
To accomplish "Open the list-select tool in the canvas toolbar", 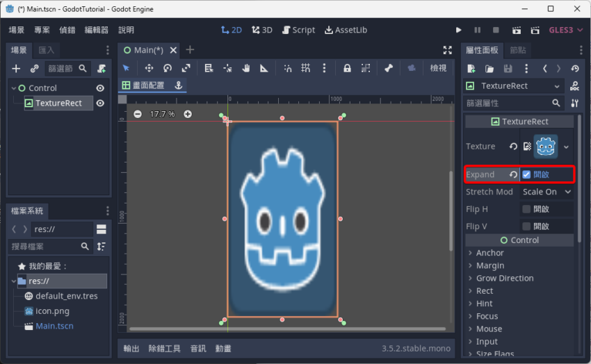I will coord(209,68).
